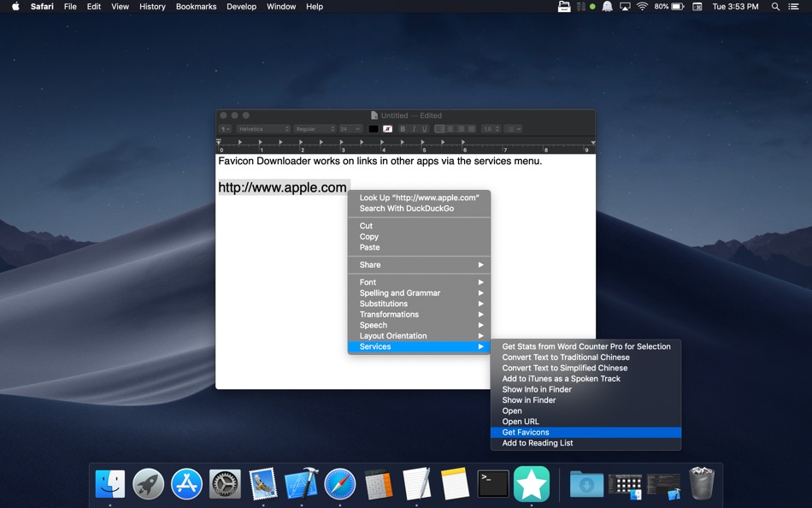Click the calendar icon in menu bar
Image resolution: width=812 pixels, height=508 pixels.
[697, 6]
